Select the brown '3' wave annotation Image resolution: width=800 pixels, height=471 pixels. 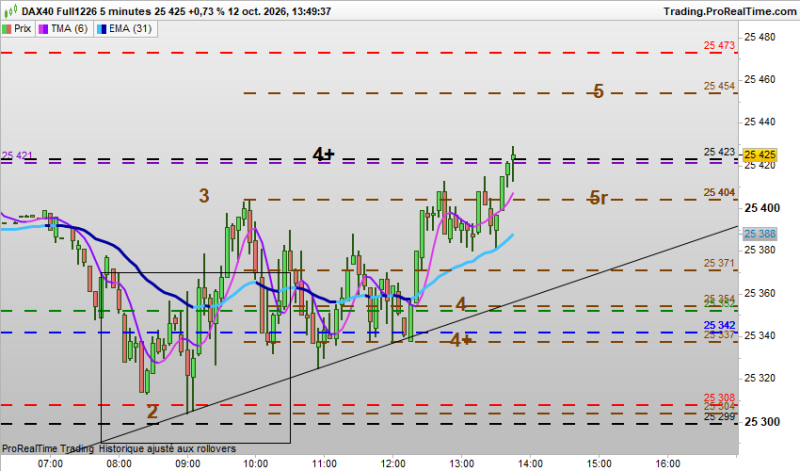pyautogui.click(x=204, y=195)
